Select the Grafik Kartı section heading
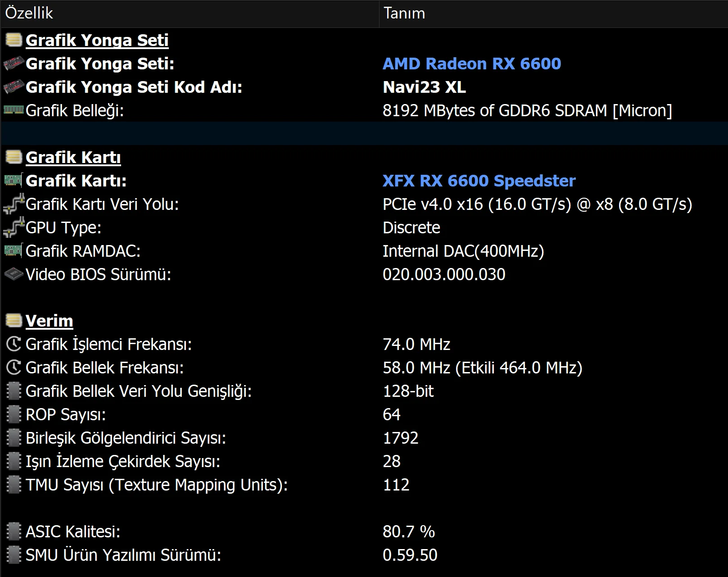Image resolution: width=728 pixels, height=577 pixels. 73,157
